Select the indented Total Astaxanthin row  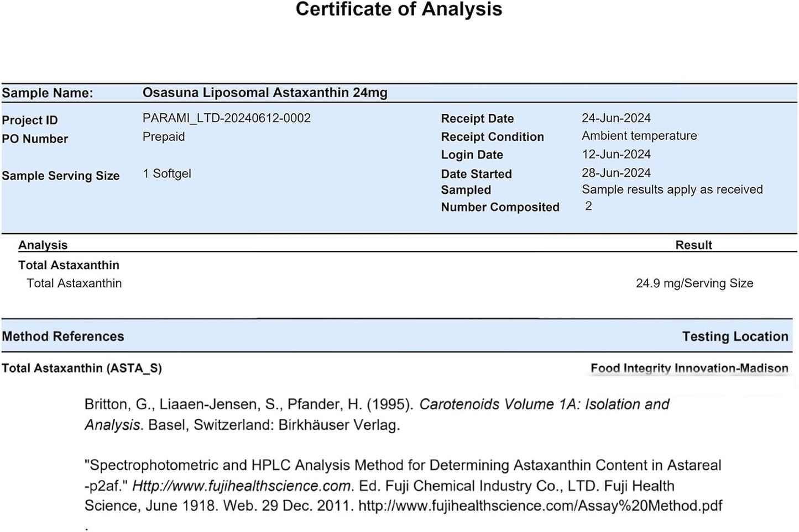(74, 283)
